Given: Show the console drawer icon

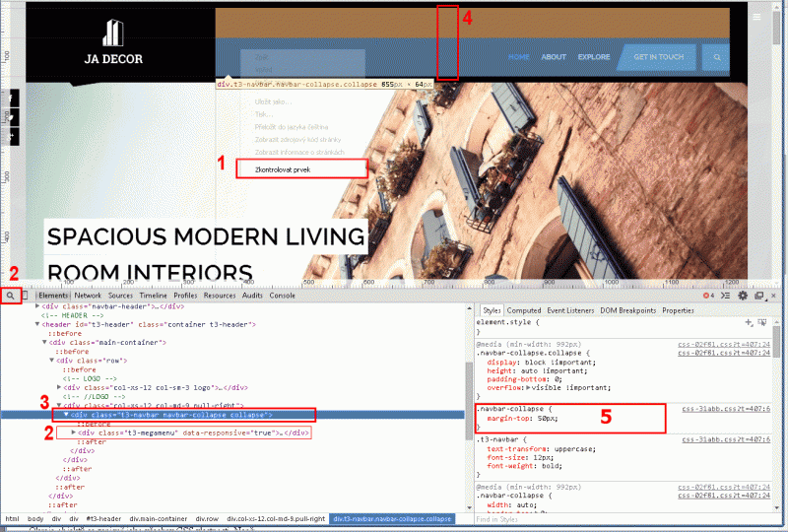Looking at the screenshot, I should 726,296.
